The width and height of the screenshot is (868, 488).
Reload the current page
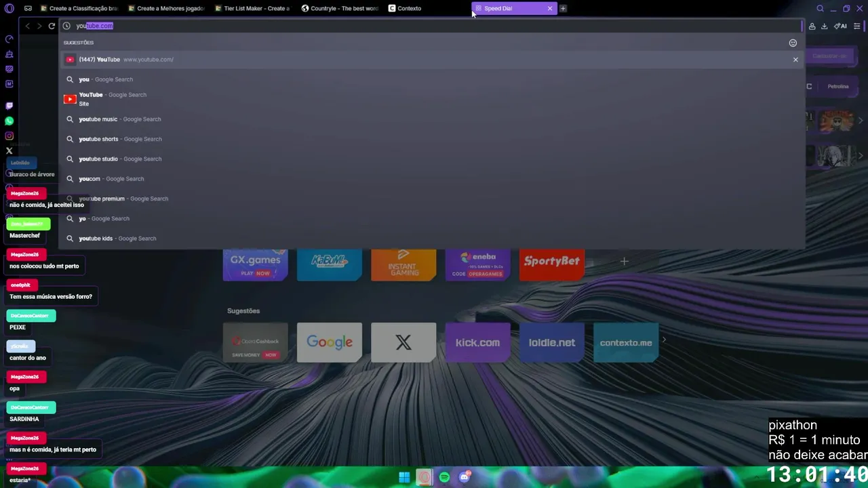52,26
